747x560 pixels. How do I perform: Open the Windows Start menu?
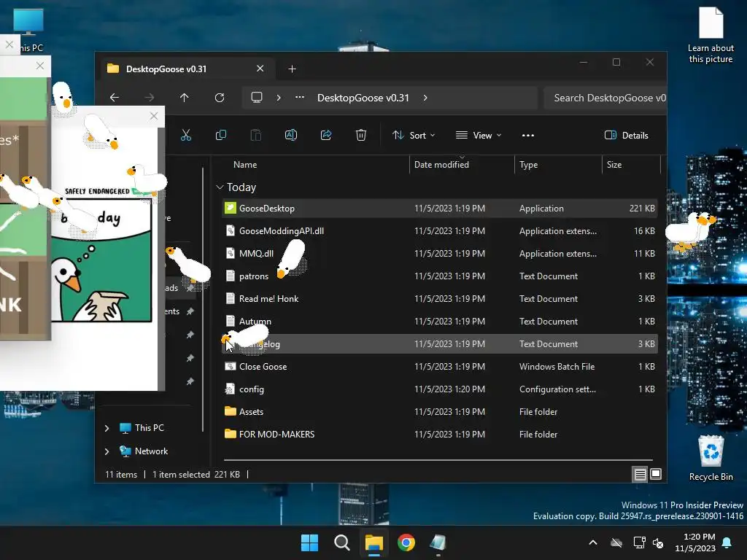[x=309, y=542]
